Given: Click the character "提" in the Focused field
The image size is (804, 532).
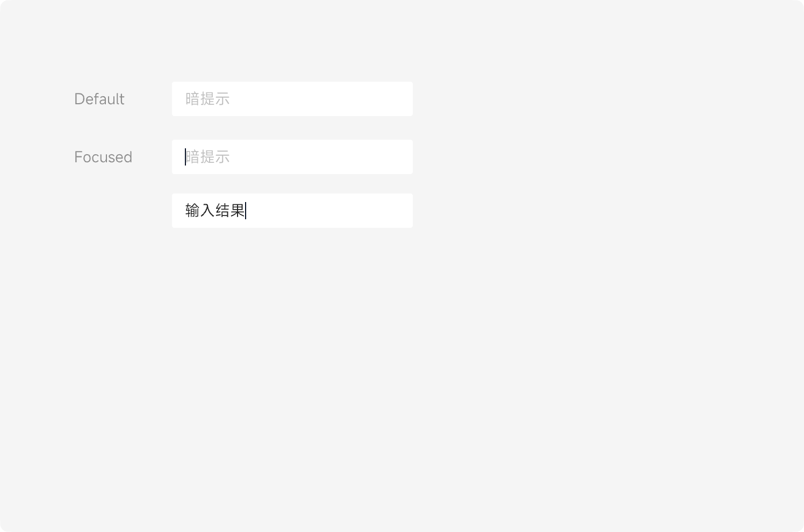Looking at the screenshot, I should click(x=207, y=157).
